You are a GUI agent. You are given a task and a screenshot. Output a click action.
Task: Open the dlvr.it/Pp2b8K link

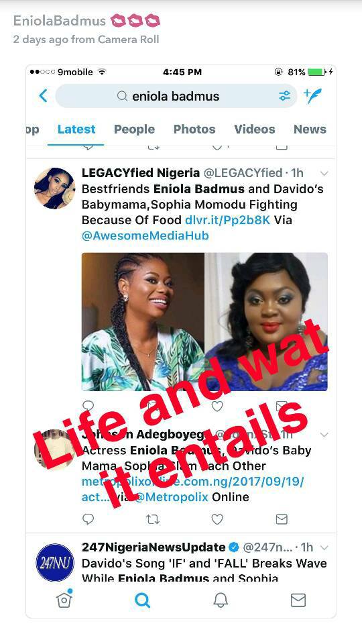point(228,220)
